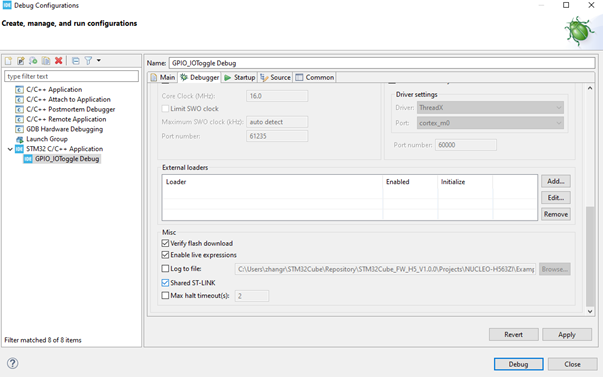Click the filter configurations funnel icon
Screen dimensions: 603x377
[88, 61]
